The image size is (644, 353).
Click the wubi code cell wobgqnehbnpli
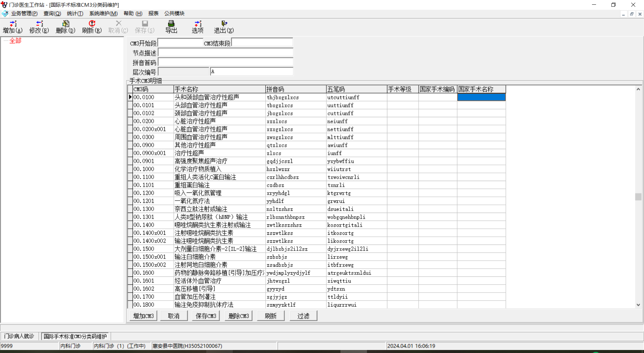click(357, 217)
